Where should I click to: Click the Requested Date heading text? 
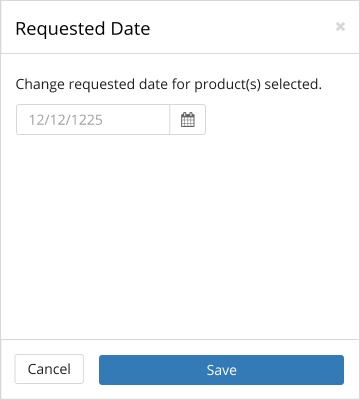(x=83, y=29)
